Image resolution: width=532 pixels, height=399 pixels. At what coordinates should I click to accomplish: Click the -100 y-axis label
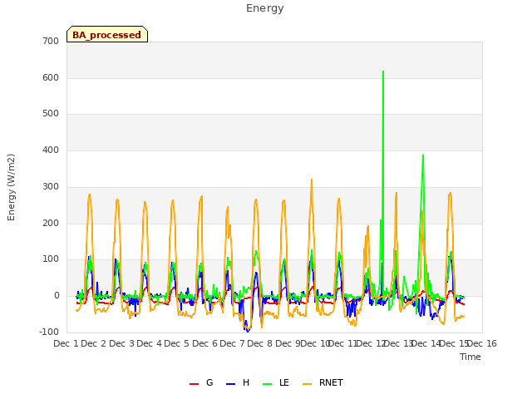point(49,332)
